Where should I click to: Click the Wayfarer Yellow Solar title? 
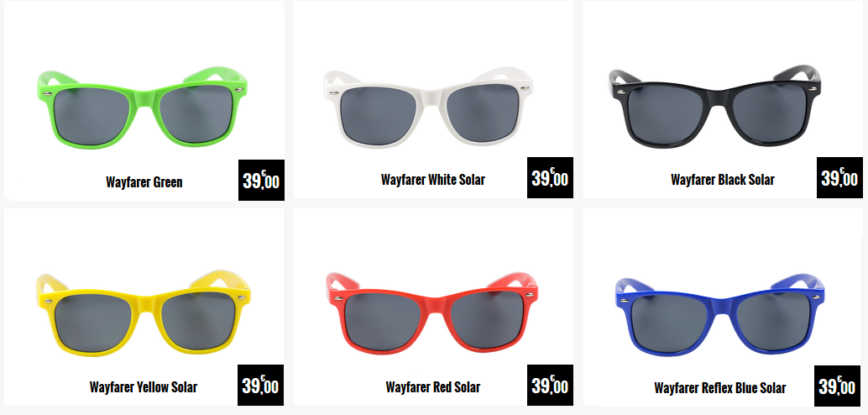pyautogui.click(x=144, y=386)
